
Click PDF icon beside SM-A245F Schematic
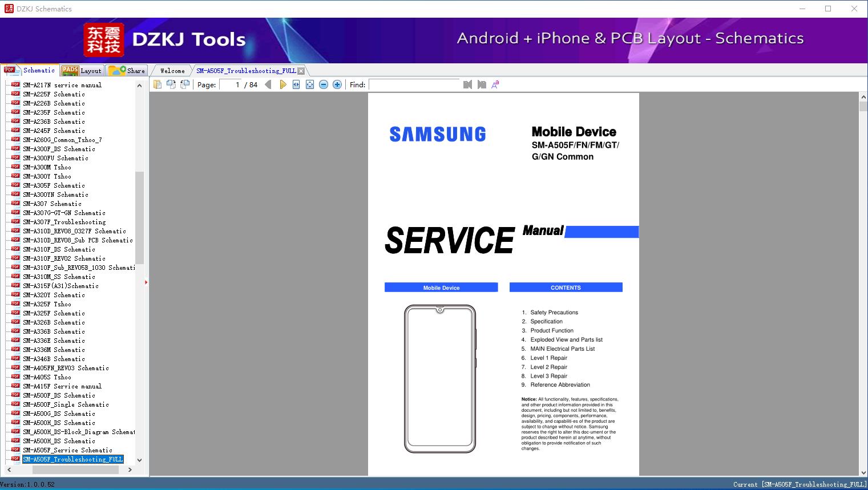15,130
